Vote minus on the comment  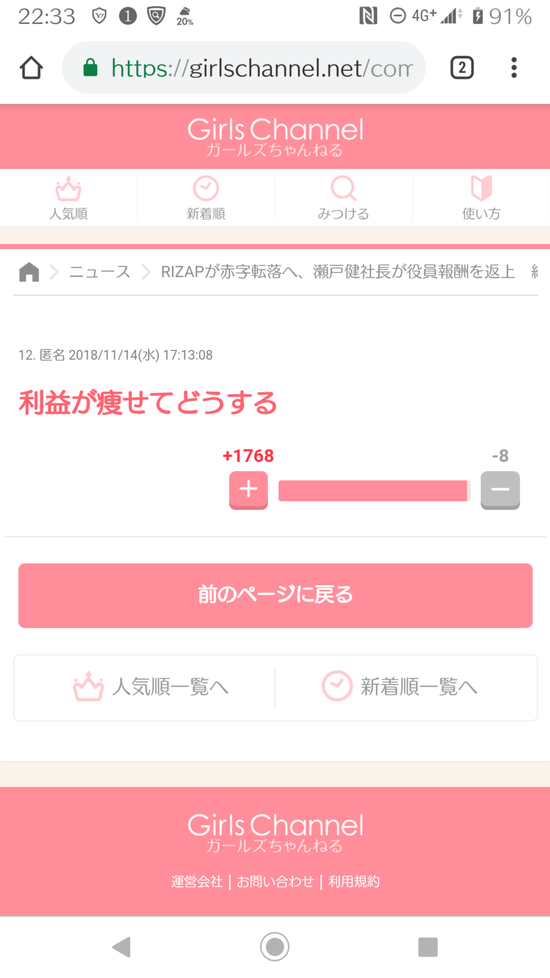tap(500, 490)
